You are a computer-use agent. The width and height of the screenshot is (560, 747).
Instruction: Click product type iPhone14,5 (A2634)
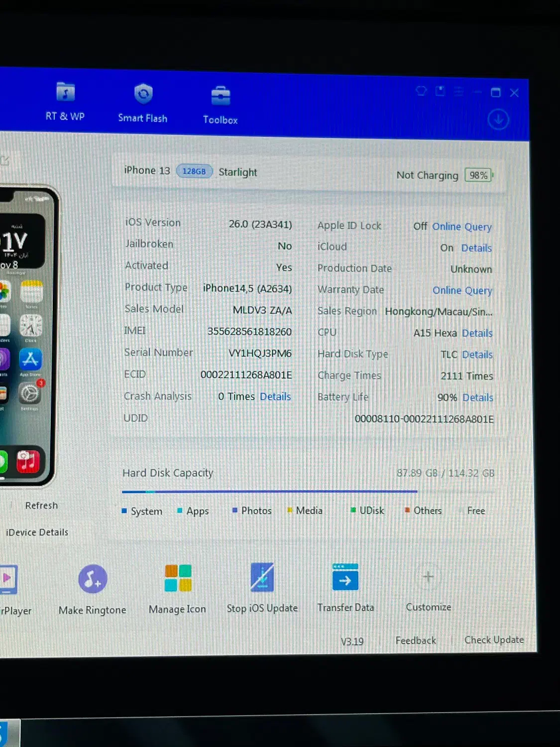(247, 288)
